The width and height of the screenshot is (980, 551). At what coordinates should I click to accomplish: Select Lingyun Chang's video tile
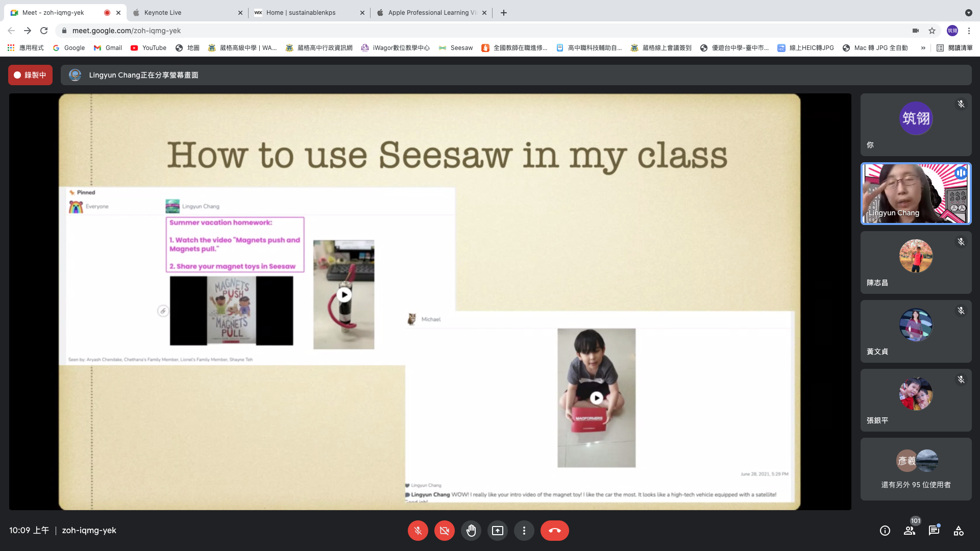pos(916,194)
